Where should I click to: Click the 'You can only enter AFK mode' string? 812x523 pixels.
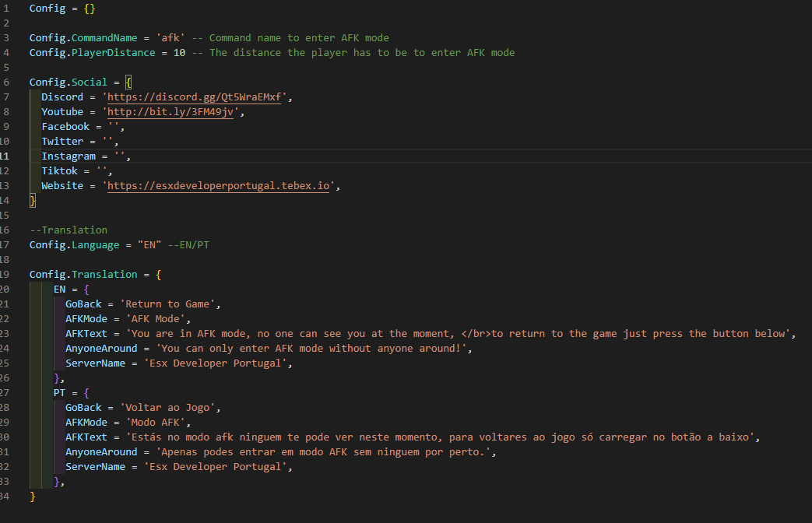point(314,349)
